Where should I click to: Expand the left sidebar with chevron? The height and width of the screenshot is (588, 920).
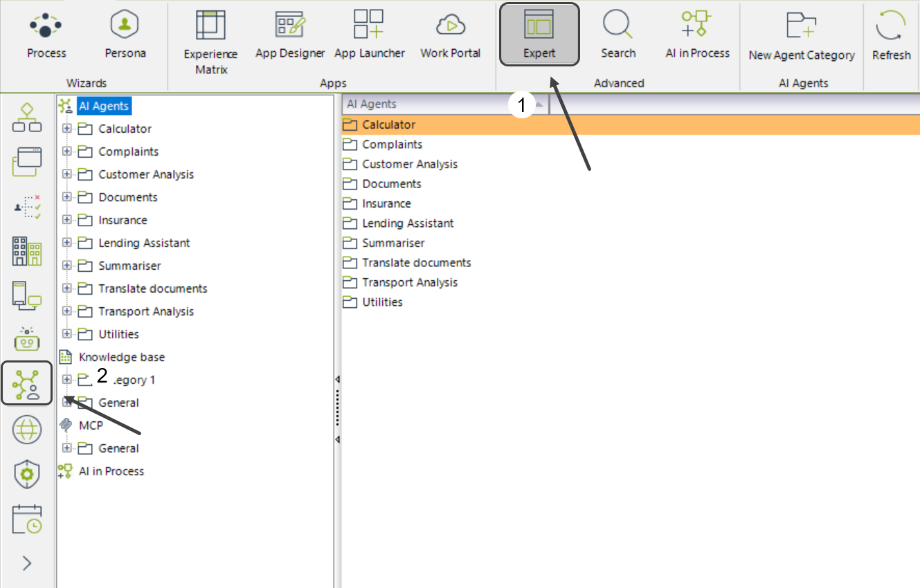27,563
